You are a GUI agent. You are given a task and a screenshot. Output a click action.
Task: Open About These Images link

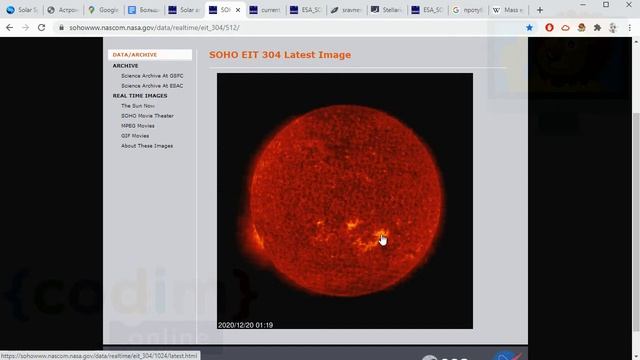click(x=147, y=146)
